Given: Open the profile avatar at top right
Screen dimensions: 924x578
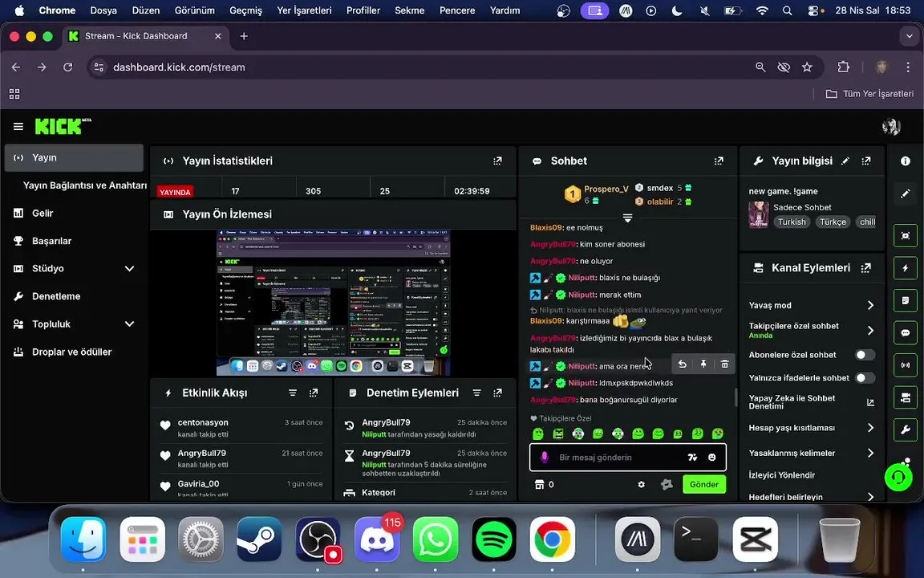Looking at the screenshot, I should pyautogui.click(x=891, y=126).
